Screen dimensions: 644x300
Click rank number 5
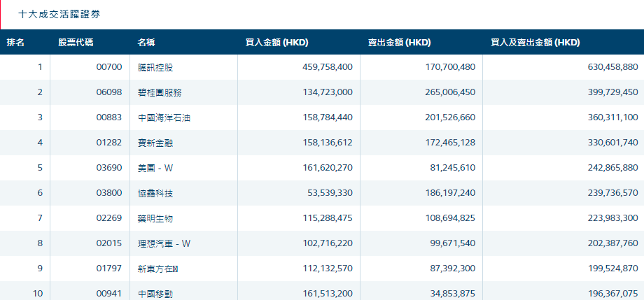(x=40, y=167)
